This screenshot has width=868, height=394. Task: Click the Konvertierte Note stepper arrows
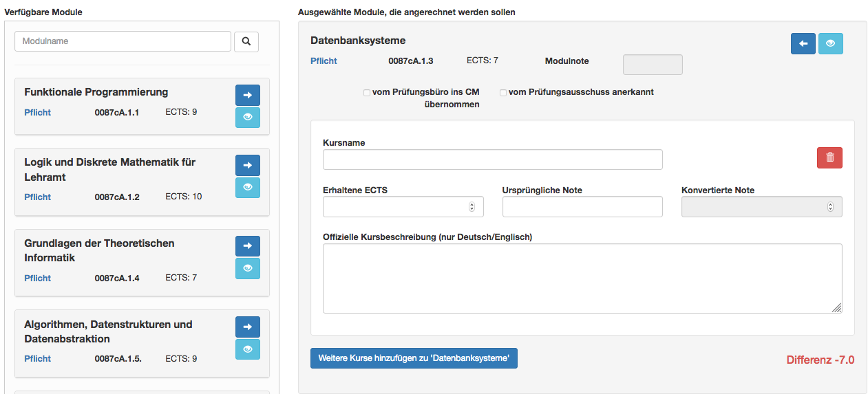(830, 206)
